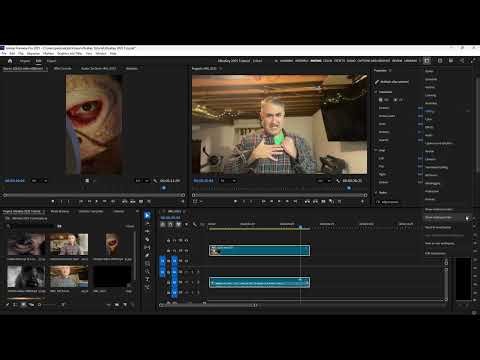Select the Rectangle tool
The width and height of the screenshot is (480, 360).
click(147, 263)
